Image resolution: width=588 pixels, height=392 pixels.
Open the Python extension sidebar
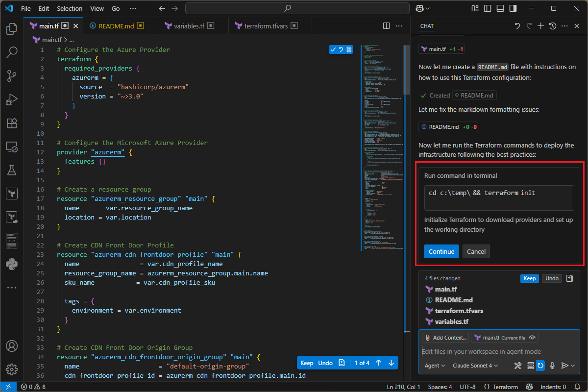click(12, 264)
